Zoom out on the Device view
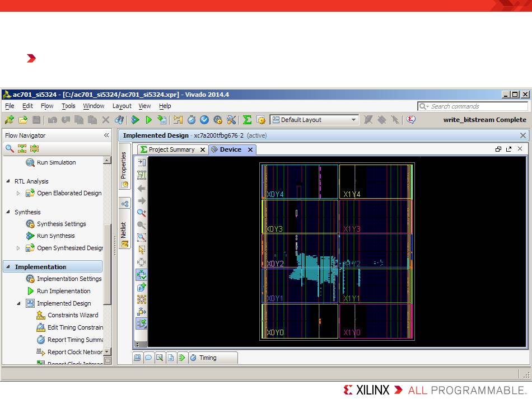Screen dimensions: 532x399 [142, 225]
